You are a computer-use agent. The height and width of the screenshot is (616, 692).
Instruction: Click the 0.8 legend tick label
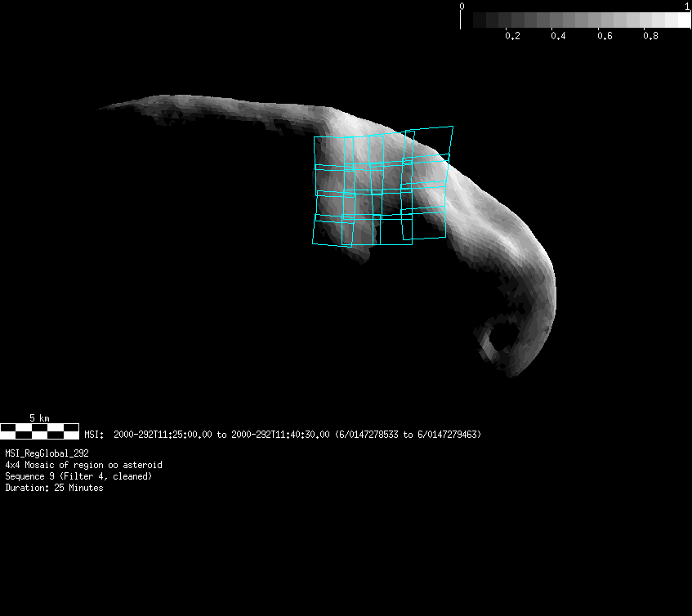(650, 36)
